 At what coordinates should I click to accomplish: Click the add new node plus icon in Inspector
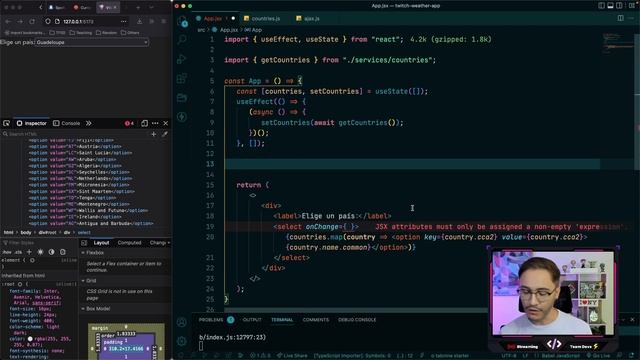[x=154, y=134]
